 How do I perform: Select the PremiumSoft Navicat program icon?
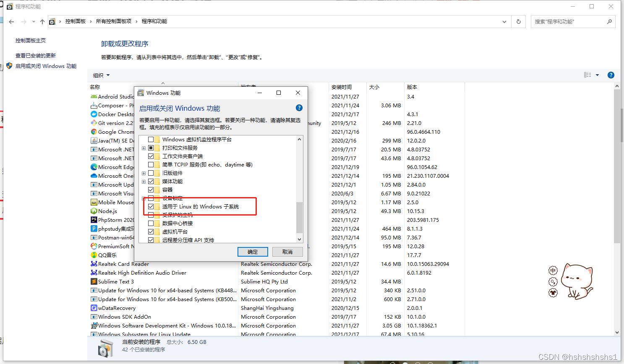[94, 246]
